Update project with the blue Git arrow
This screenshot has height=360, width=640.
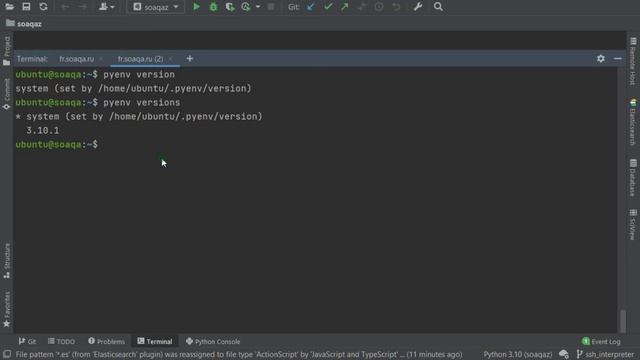[x=311, y=7]
